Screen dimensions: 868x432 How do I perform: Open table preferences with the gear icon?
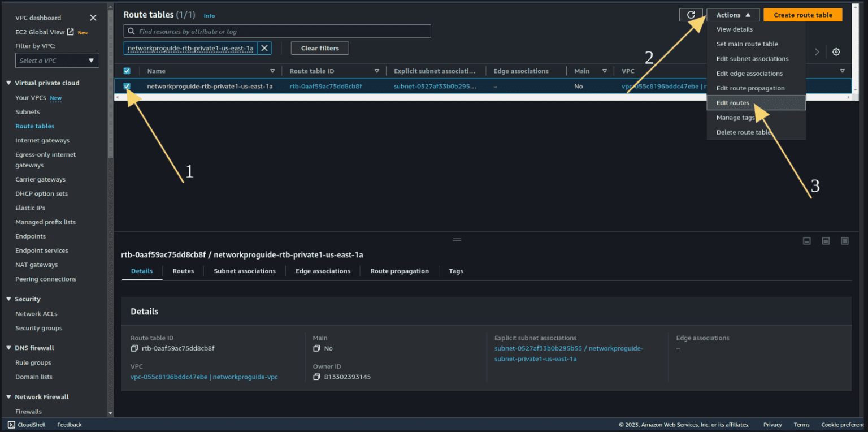(836, 51)
